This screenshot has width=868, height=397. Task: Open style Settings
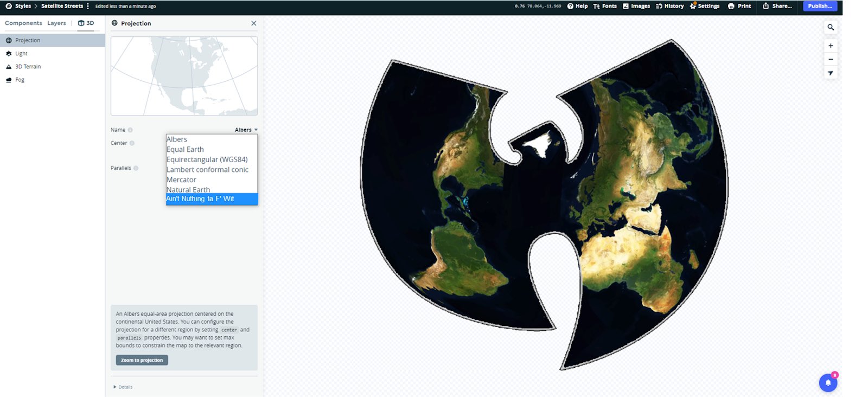click(704, 6)
